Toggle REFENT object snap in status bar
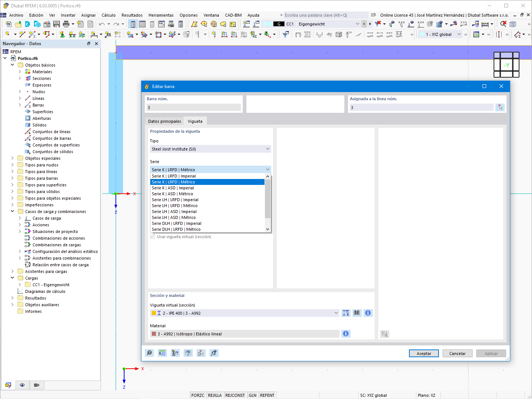 pos(267,395)
